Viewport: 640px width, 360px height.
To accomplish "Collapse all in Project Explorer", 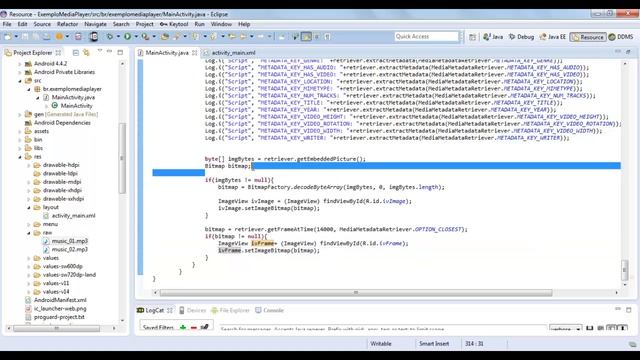I will coord(76,53).
